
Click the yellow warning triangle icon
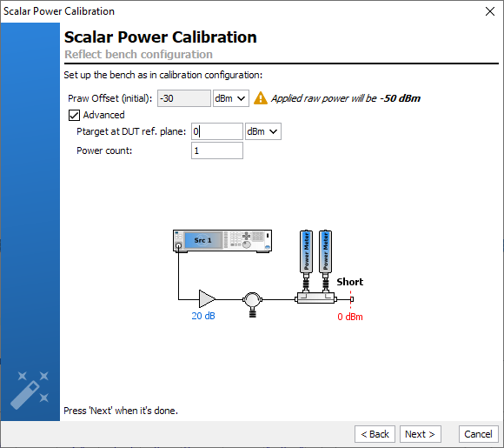(x=261, y=98)
